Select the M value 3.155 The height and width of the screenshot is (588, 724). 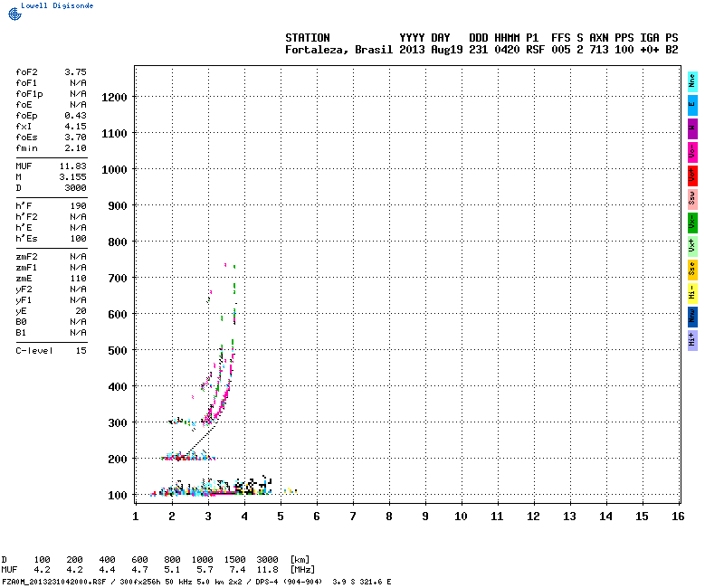pos(73,177)
